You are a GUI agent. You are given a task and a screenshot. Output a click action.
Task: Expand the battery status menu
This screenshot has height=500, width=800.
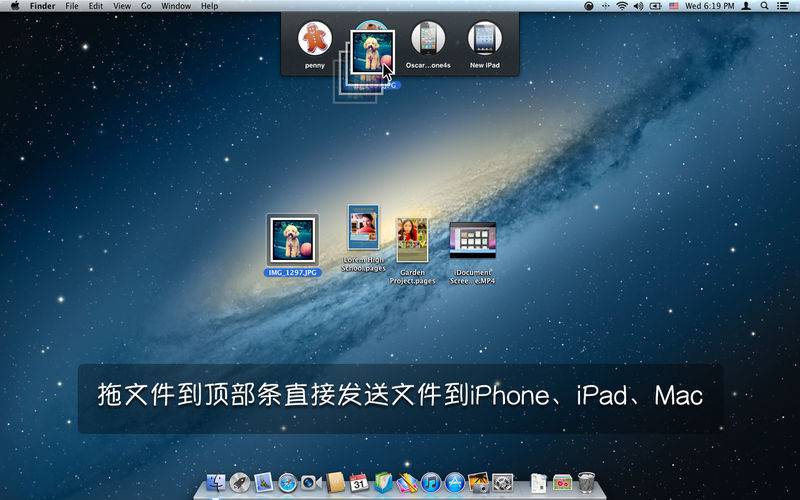[655, 6]
